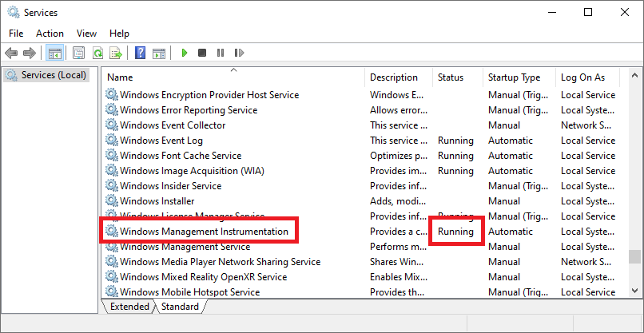Click 'Adds, modi...' description of Windows Installer

pos(399,201)
